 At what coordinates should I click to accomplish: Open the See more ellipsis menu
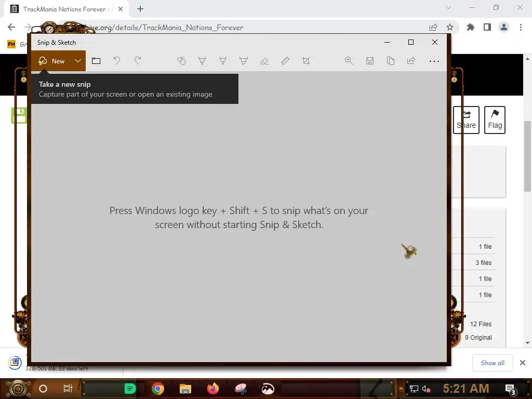point(434,61)
